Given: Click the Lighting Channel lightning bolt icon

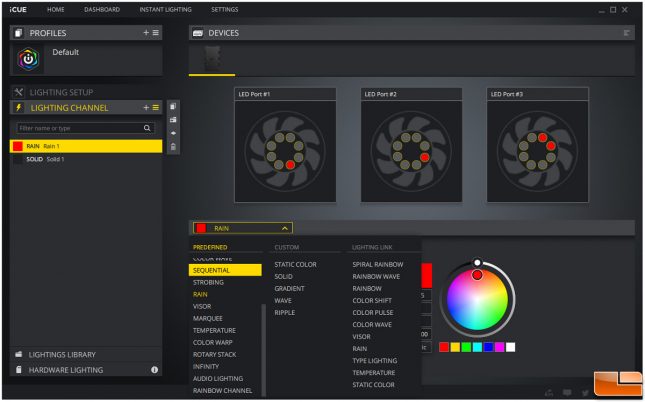Looking at the screenshot, I should click(x=19, y=108).
